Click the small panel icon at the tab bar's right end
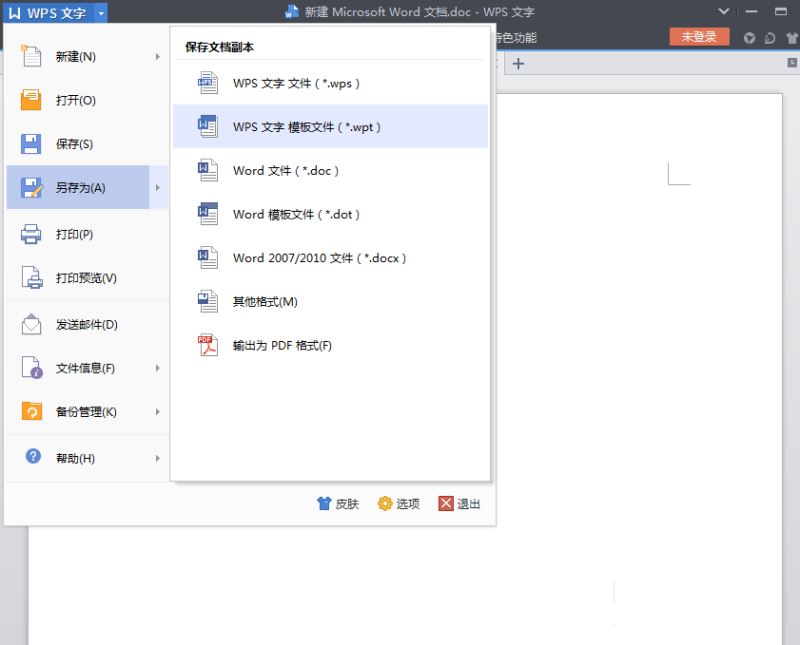 (x=792, y=62)
